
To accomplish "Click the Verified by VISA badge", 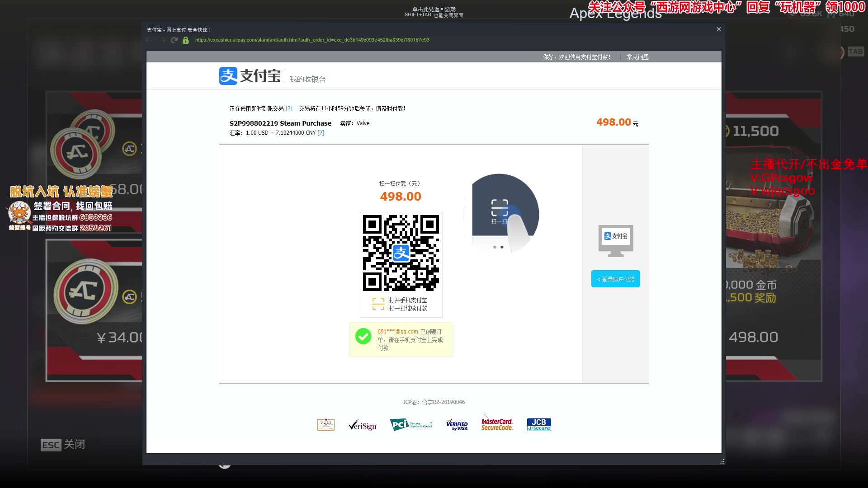I will click(457, 425).
